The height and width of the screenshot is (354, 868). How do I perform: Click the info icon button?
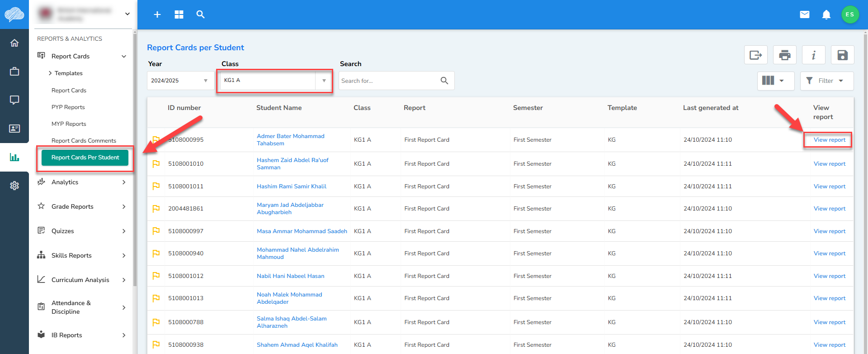point(814,55)
